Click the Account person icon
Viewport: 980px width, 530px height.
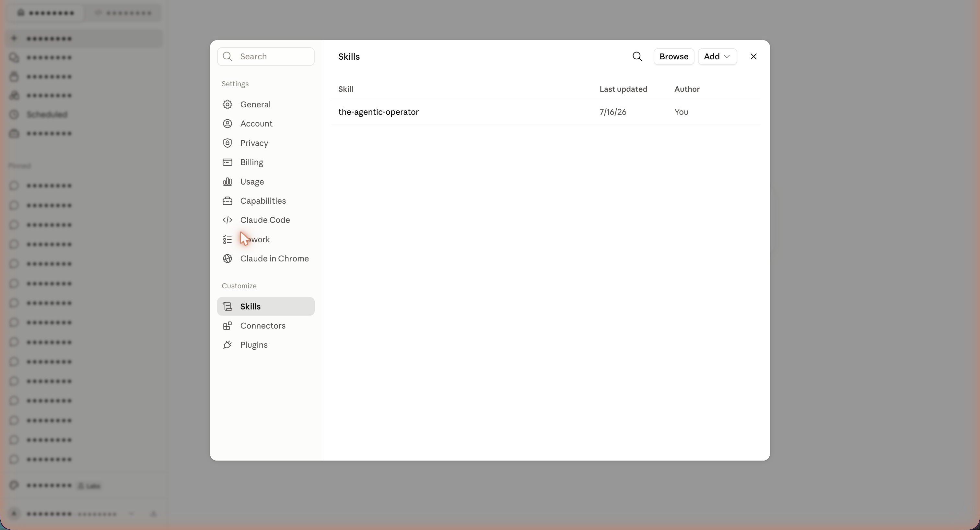click(227, 124)
